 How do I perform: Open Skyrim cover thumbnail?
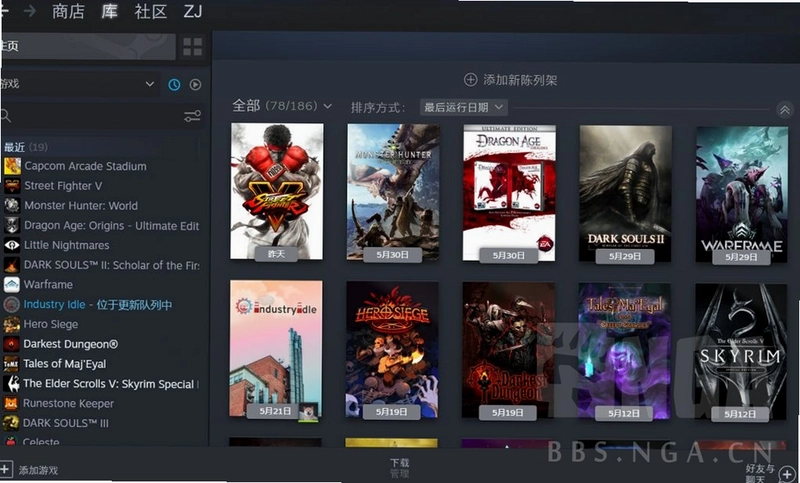[x=741, y=352]
